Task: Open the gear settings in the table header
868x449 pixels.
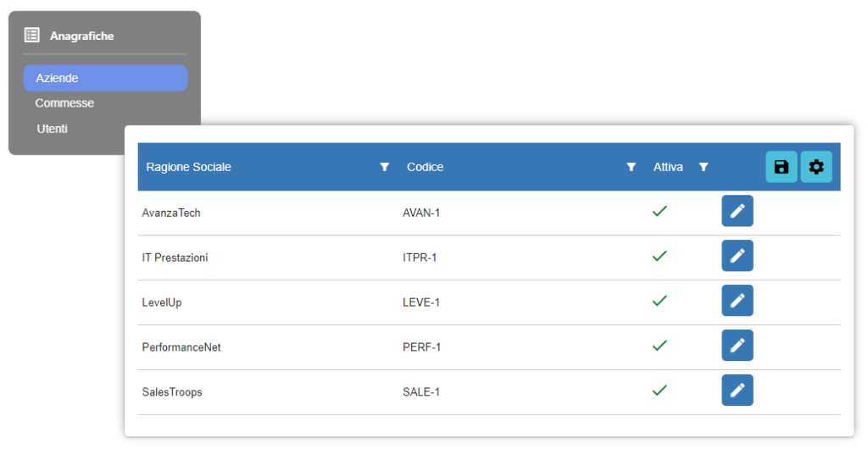Action: (816, 167)
